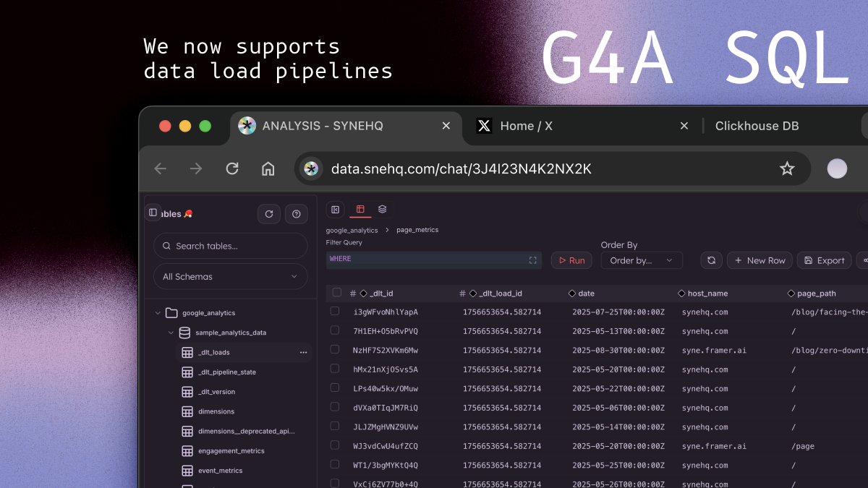
Task: Click the browser reload icon
Action: coord(232,168)
